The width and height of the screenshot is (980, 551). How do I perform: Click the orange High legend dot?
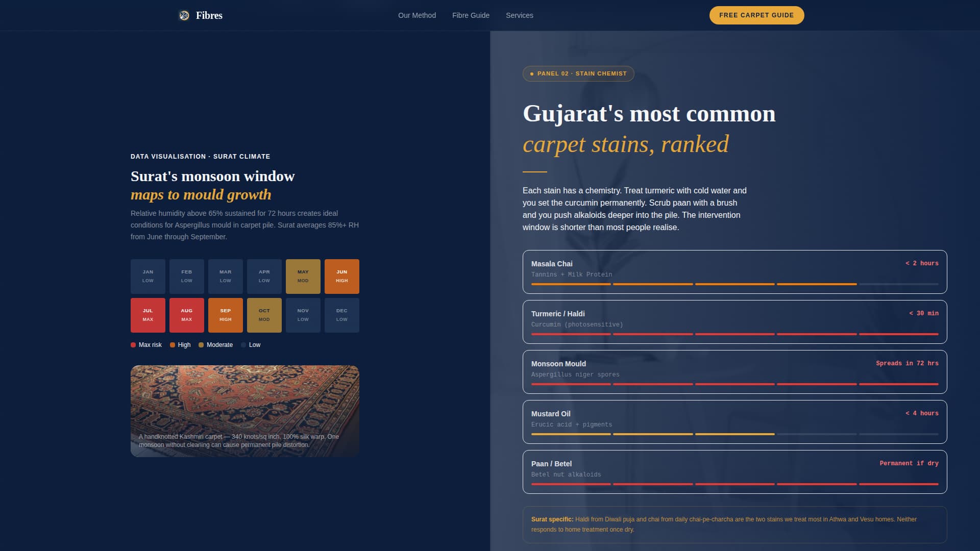(173, 345)
